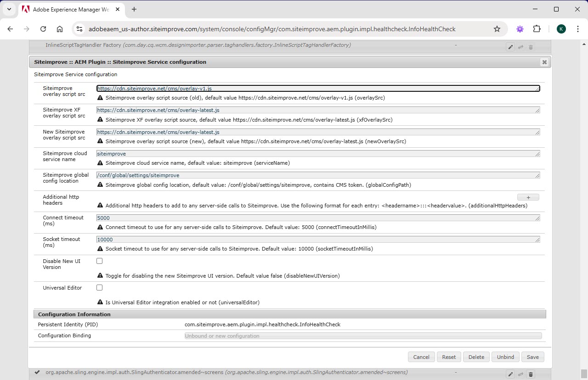Open the site information icon in address bar
The image size is (588, 380).
79,29
